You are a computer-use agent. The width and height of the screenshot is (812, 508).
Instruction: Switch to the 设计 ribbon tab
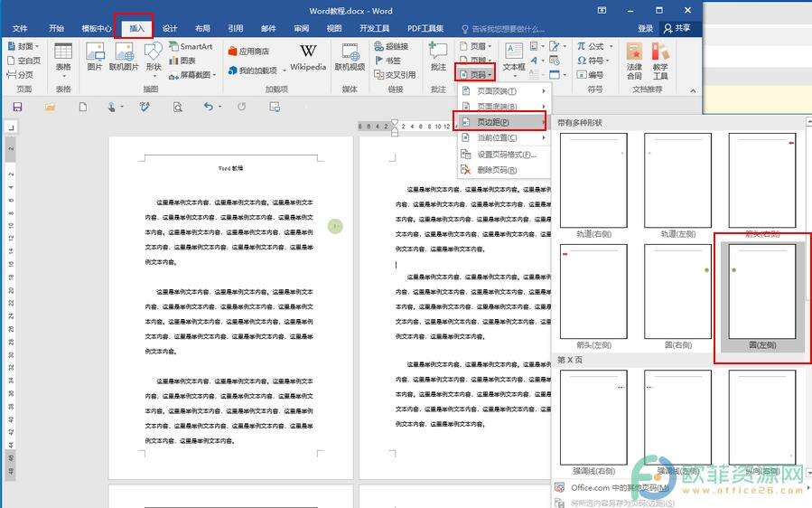[170, 28]
